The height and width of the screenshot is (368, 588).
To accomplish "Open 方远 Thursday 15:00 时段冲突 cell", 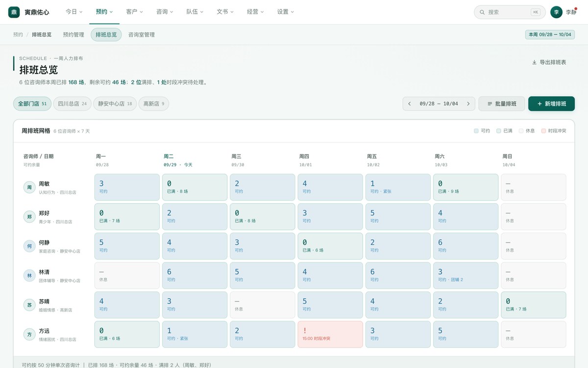I will click(330, 334).
